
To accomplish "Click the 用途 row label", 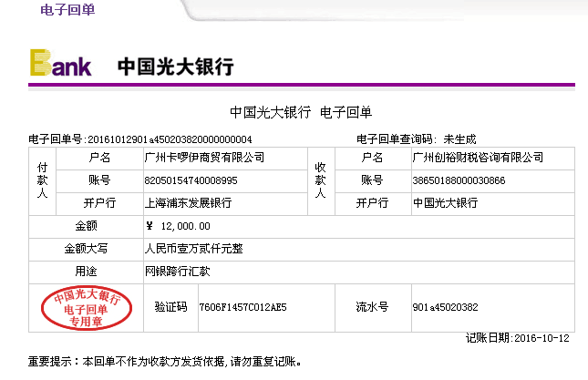I will pyautogui.click(x=87, y=272).
